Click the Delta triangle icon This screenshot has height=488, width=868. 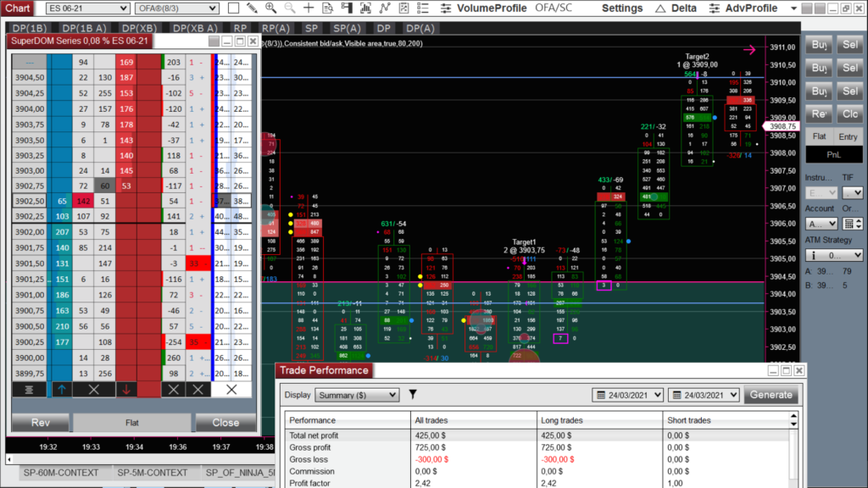pyautogui.click(x=659, y=8)
